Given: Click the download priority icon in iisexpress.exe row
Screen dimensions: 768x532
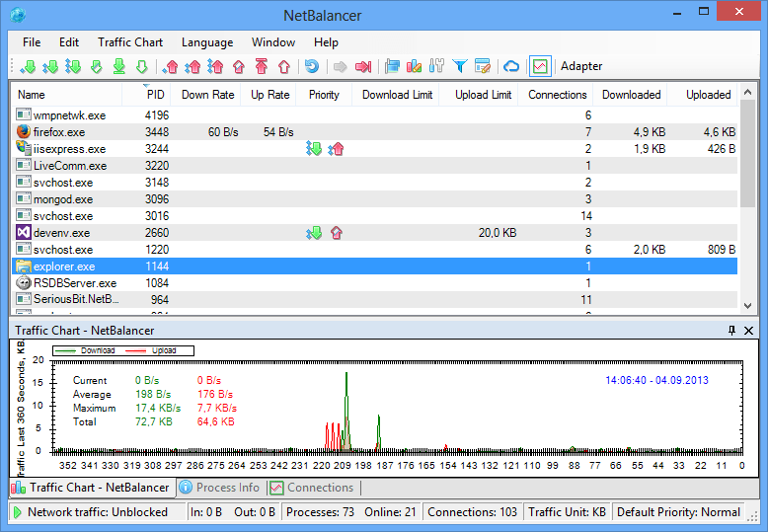Looking at the screenshot, I should pyautogui.click(x=314, y=148).
